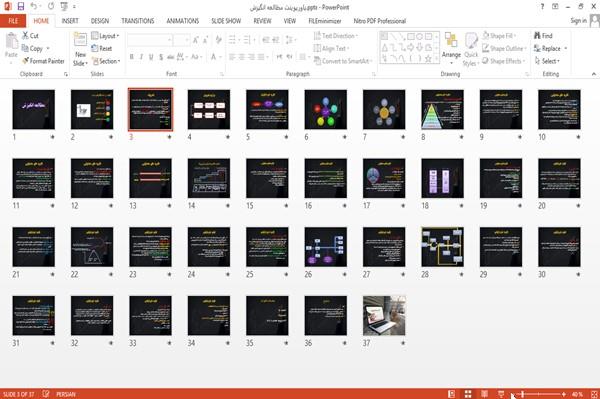Increase font size with the large A
Screen dimensions: 600x399
(196, 40)
